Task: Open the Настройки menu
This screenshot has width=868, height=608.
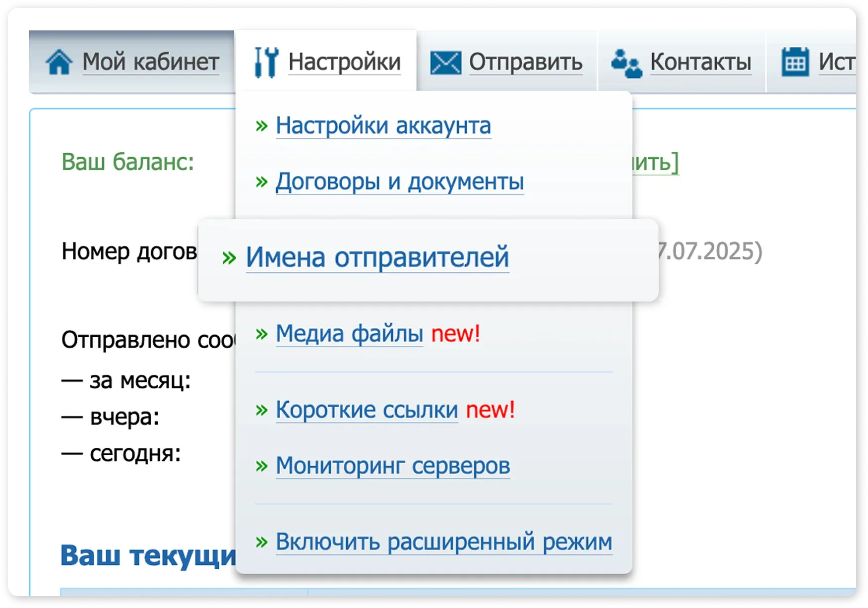Action: point(345,61)
